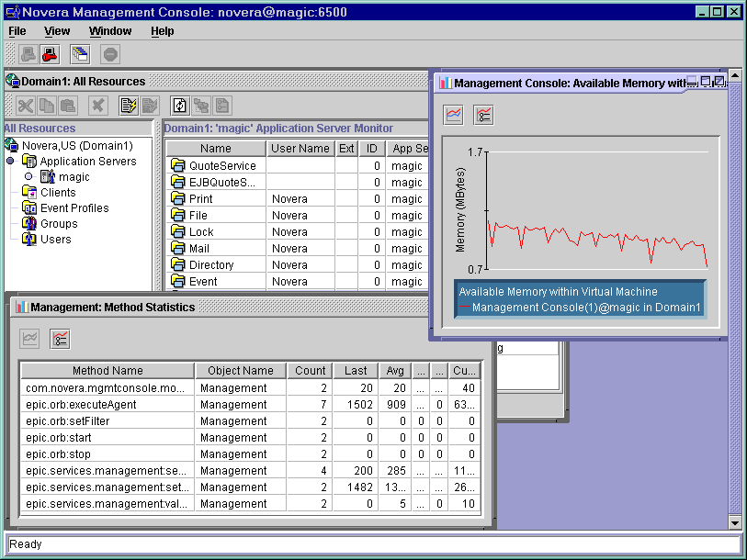Select the epic.orb:start method row
747x560 pixels.
click(x=251, y=438)
